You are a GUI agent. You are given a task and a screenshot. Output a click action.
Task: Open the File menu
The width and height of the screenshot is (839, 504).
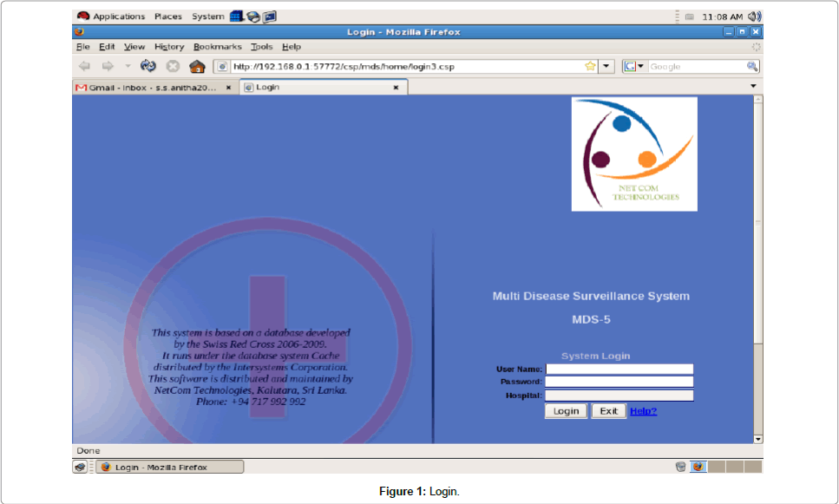[x=83, y=47]
